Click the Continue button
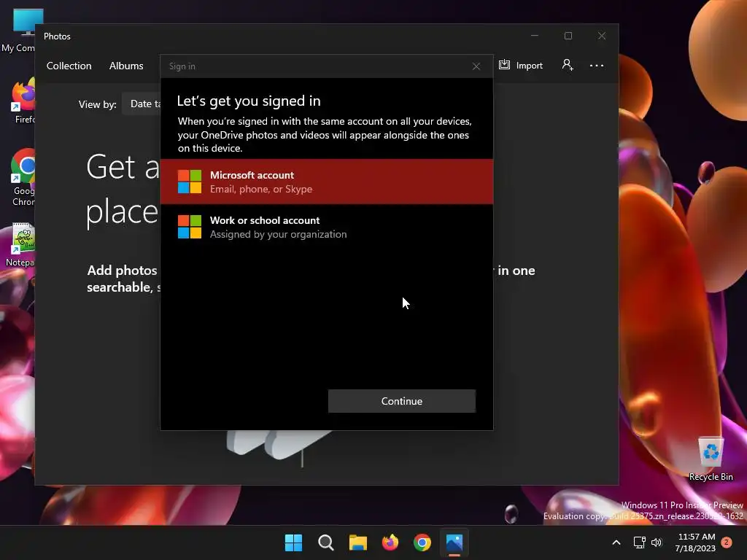 (402, 401)
